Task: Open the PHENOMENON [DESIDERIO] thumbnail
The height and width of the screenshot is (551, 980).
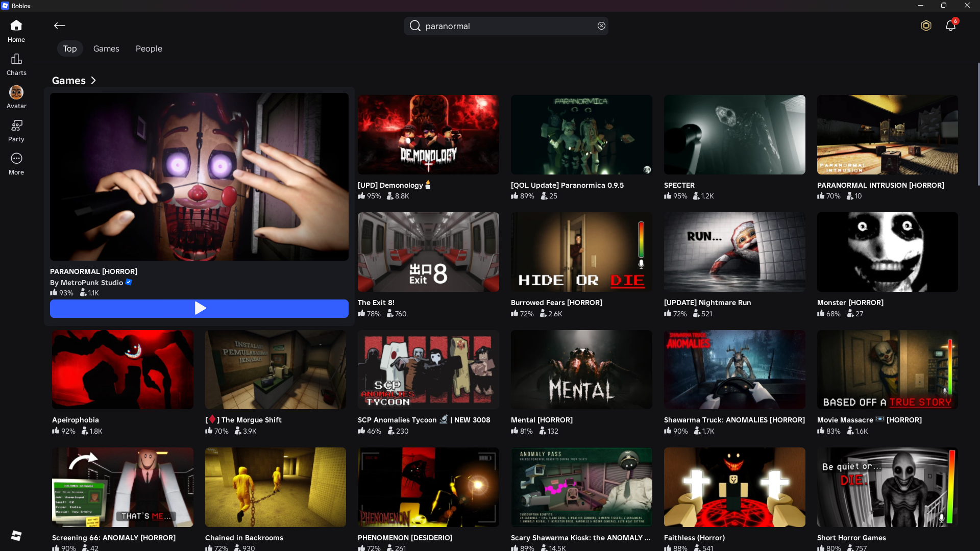Action: [428, 487]
